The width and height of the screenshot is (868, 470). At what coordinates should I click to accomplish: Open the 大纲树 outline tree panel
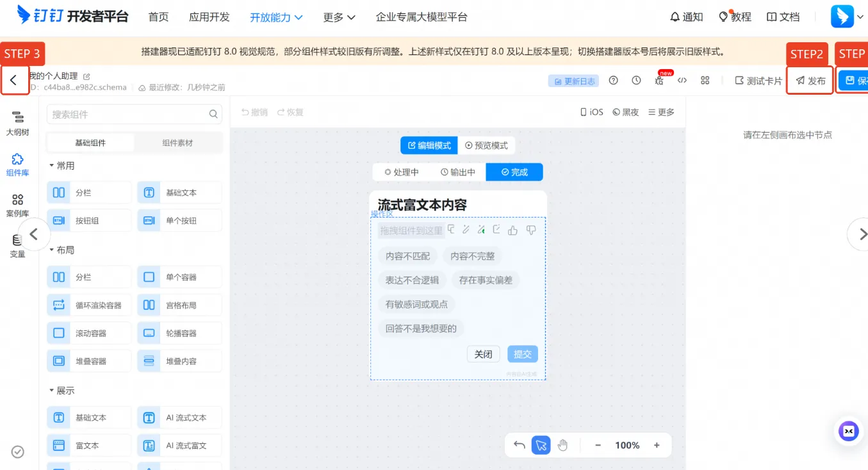click(17, 123)
